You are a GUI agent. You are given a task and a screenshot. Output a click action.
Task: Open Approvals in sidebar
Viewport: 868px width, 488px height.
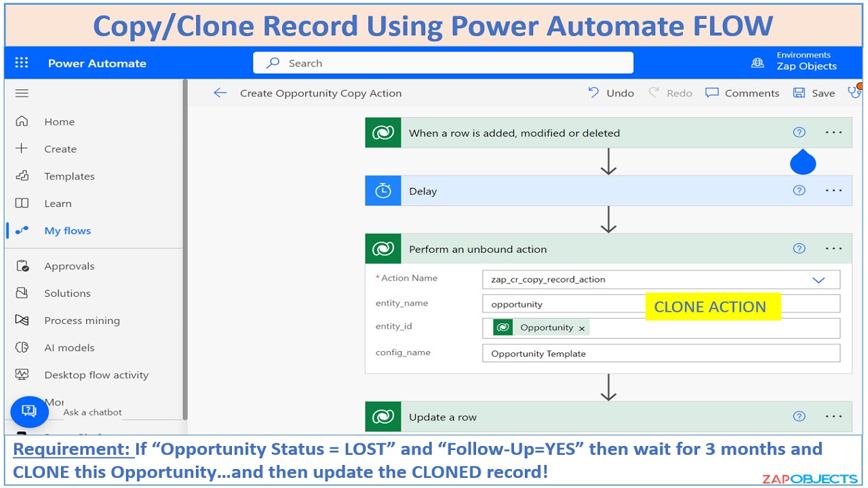pos(69,266)
